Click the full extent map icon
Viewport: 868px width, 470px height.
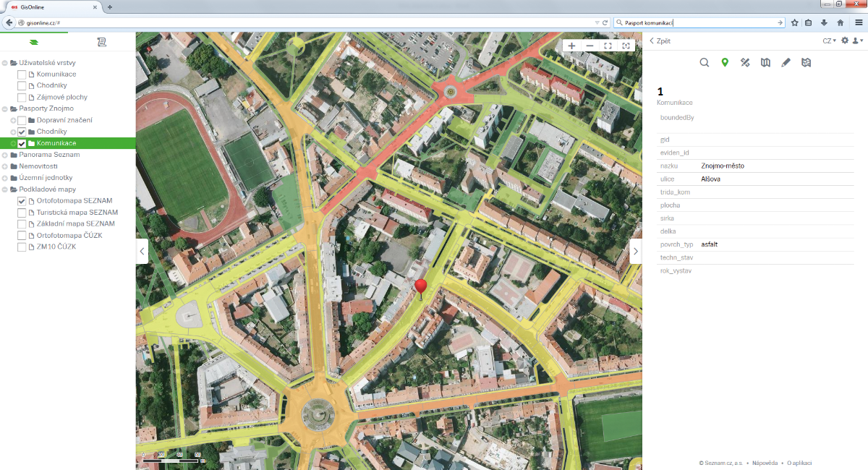[608, 46]
